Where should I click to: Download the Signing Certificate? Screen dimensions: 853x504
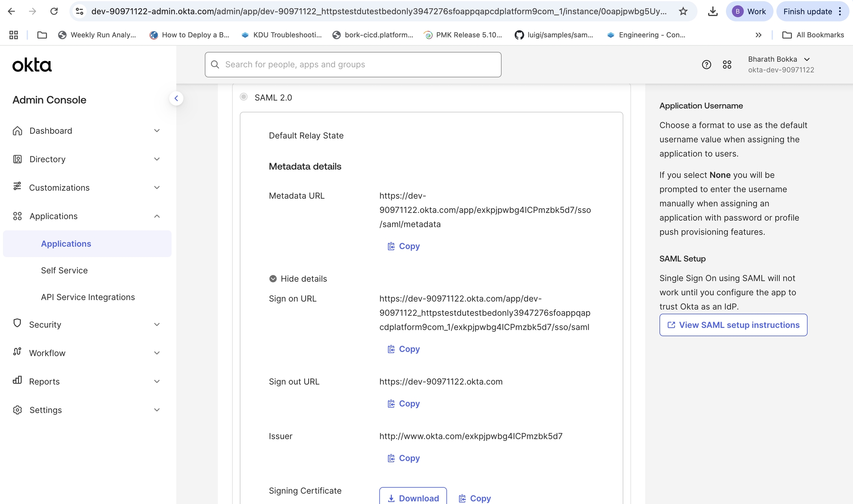(413, 498)
